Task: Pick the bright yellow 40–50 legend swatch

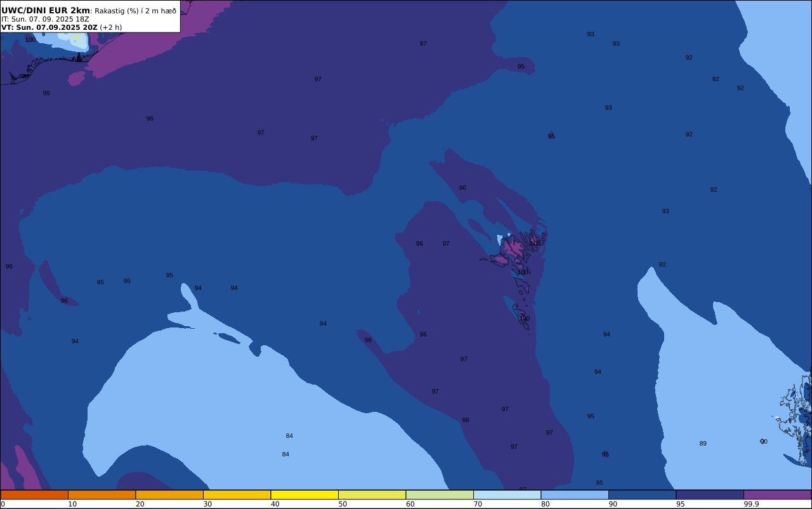Action: (x=304, y=494)
